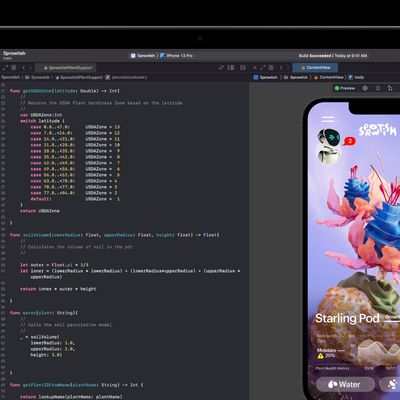Click the 'func soilVolume' declaration line
This screenshot has height=400, width=400.
tap(114, 235)
